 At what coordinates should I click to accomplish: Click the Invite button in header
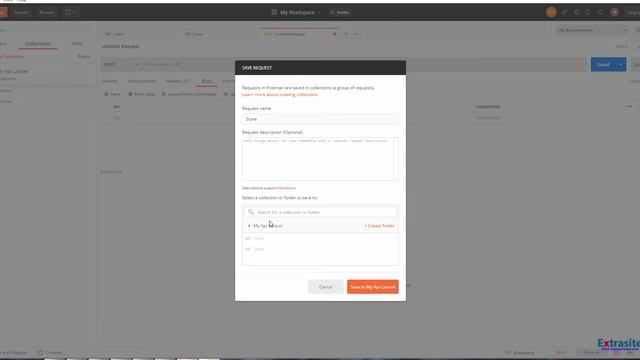[x=340, y=12]
